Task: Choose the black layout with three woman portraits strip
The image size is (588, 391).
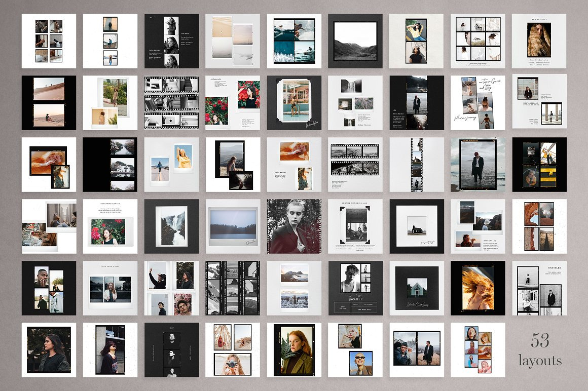Action: (x=172, y=41)
